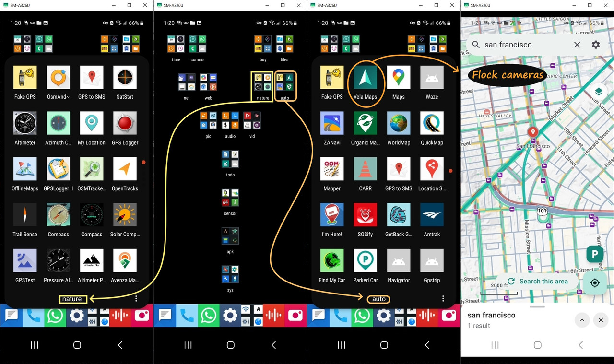Image resolution: width=614 pixels, height=364 pixels.
Task: Open Google Maps in the auto folder
Action: click(399, 77)
